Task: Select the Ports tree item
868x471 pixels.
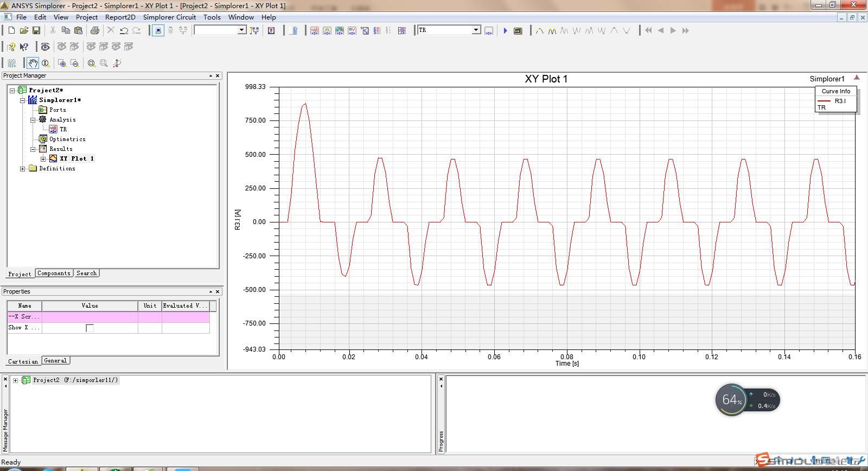Action: click(58, 110)
